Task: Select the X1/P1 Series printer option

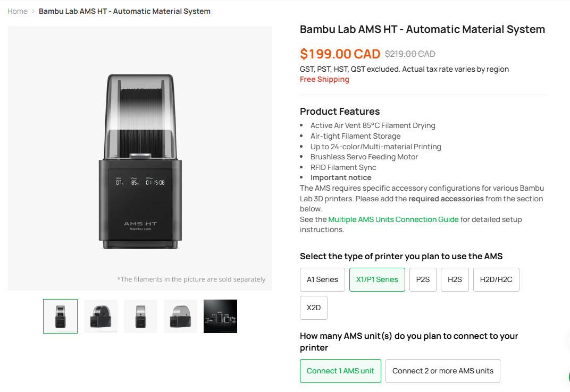Action: tap(377, 279)
